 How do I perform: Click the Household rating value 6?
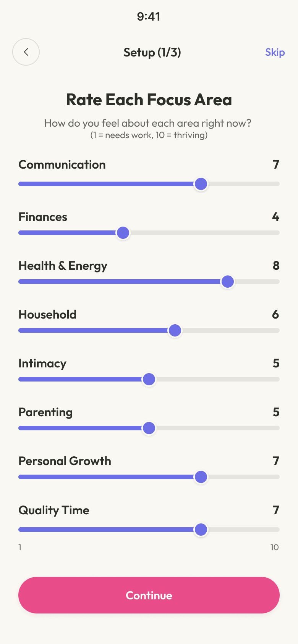click(x=275, y=315)
